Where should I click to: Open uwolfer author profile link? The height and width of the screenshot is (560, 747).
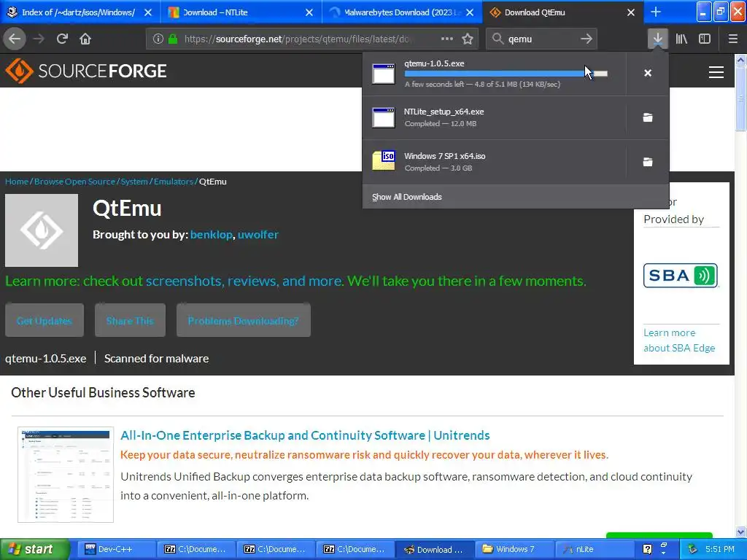coord(258,234)
